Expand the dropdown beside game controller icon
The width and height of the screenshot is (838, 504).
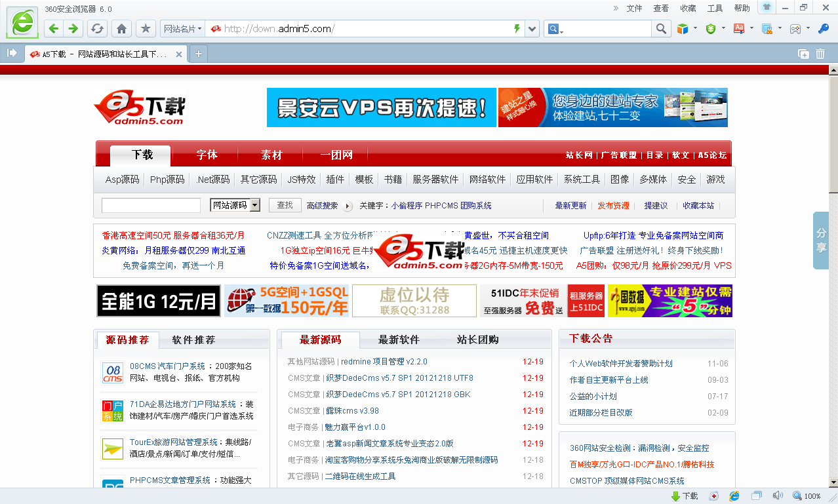point(808,28)
